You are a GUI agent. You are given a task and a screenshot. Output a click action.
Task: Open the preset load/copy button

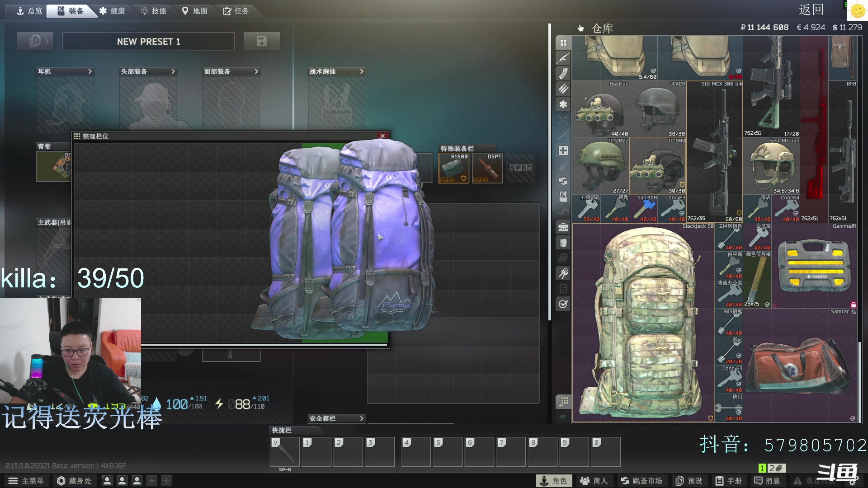(35, 41)
